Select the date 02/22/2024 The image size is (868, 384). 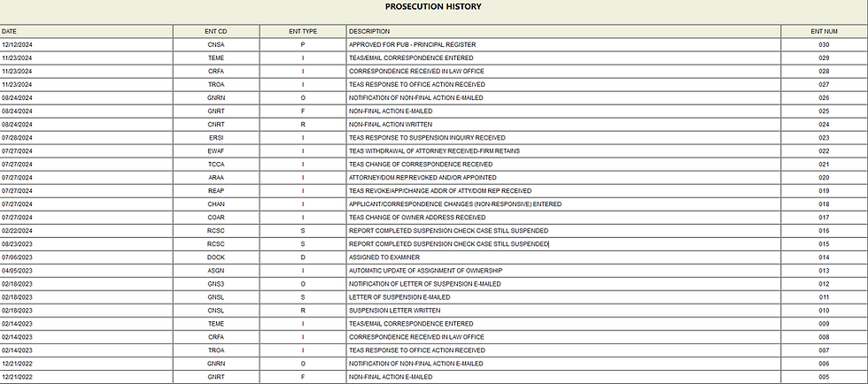18,231
